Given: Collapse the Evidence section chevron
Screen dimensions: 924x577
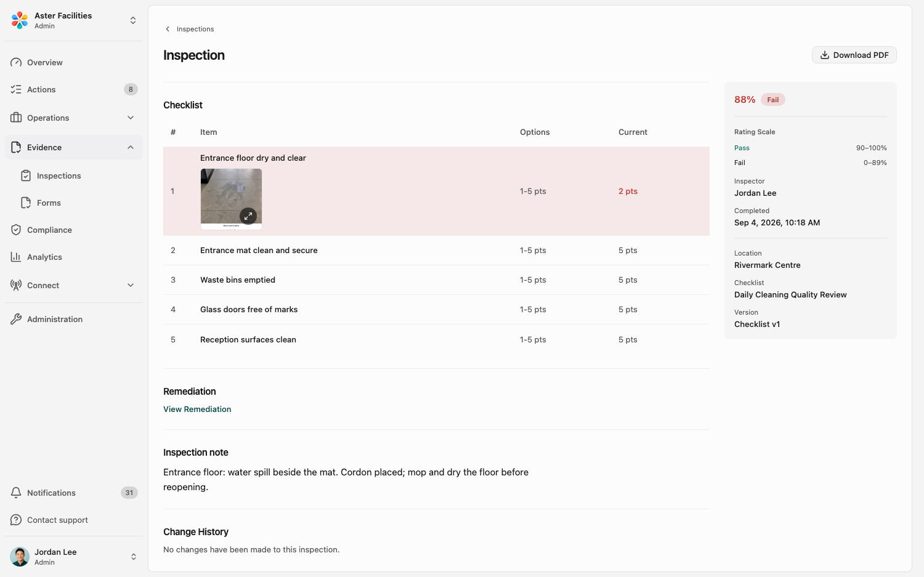Looking at the screenshot, I should [131, 147].
